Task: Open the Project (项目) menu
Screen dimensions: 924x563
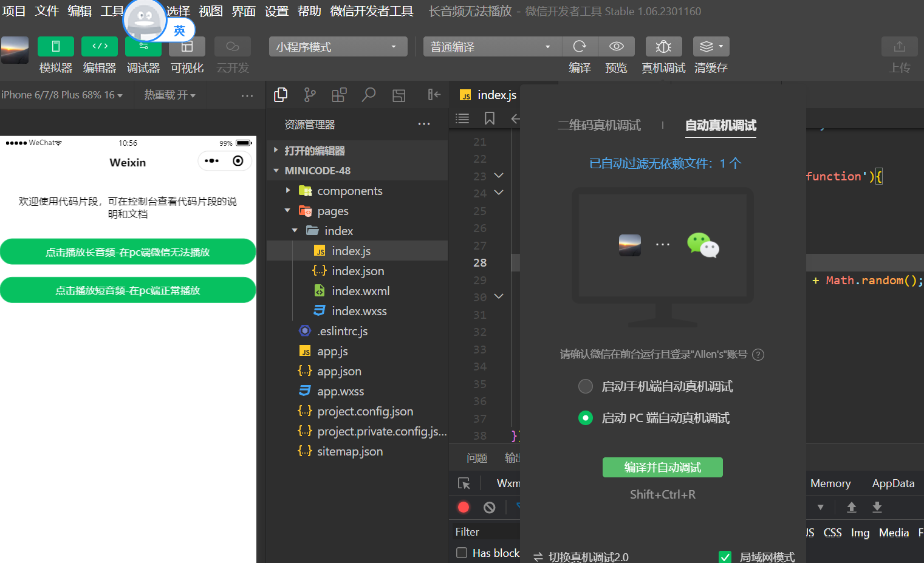Action: (x=14, y=11)
